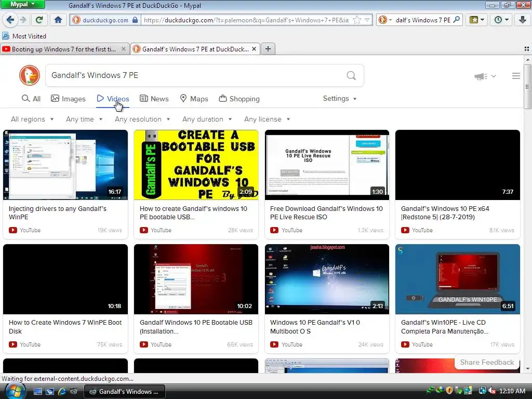This screenshot has width=532, height=399.
Task: Close the Gandalf's Windows 7 PE tab
Action: [x=254, y=49]
